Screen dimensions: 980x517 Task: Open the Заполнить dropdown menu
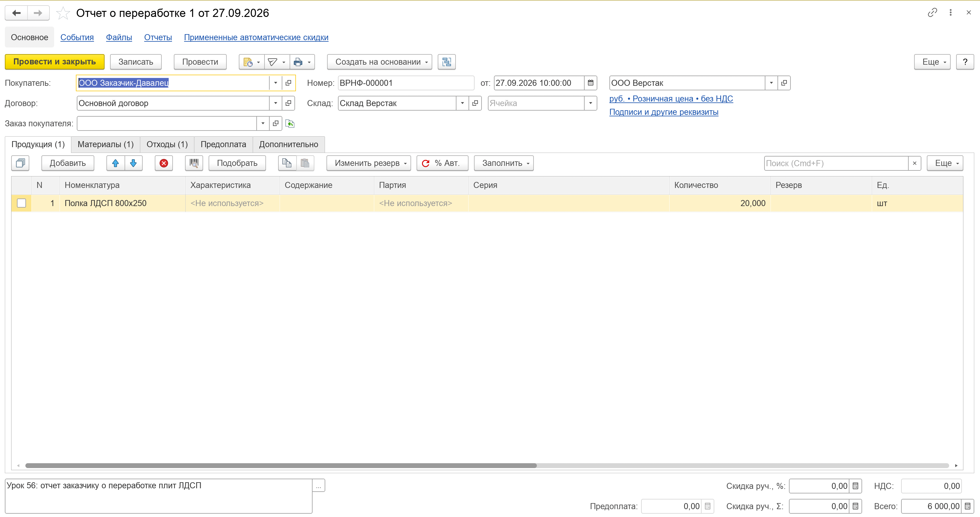click(x=504, y=163)
